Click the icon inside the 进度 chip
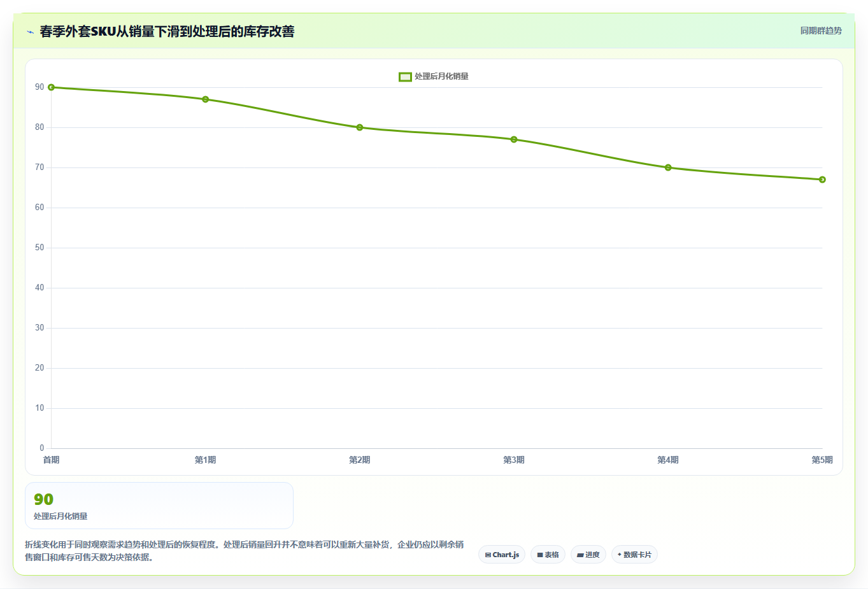The height and width of the screenshot is (589, 868). 580,555
